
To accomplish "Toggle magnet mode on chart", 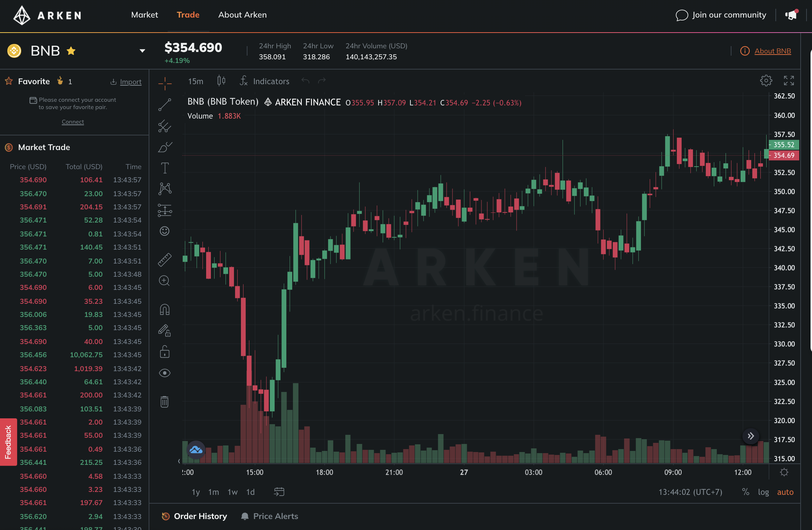I will point(165,310).
